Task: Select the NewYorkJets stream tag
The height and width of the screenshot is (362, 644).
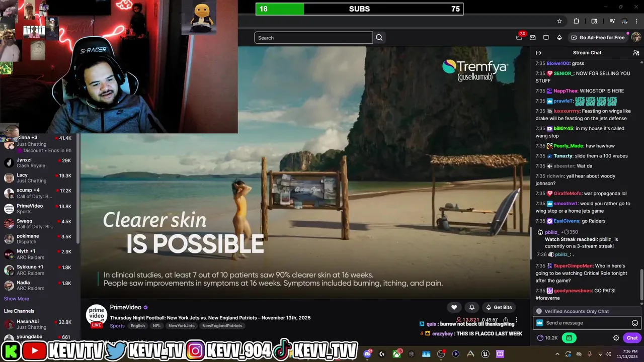Action: (x=181, y=326)
